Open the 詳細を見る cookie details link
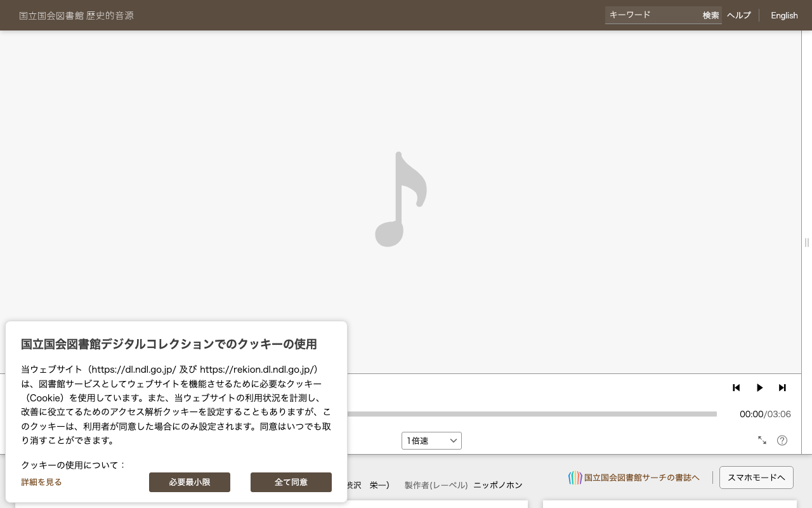Viewport: 812px width, 508px height. (41, 482)
